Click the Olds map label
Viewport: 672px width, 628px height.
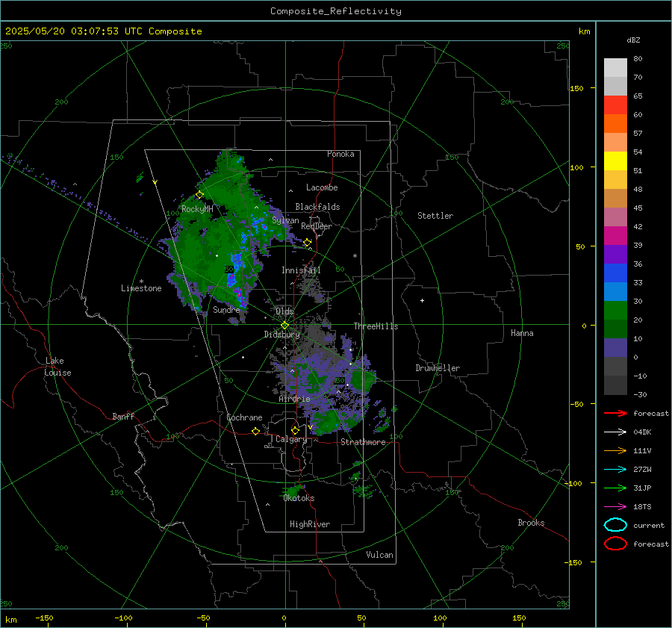284,311
